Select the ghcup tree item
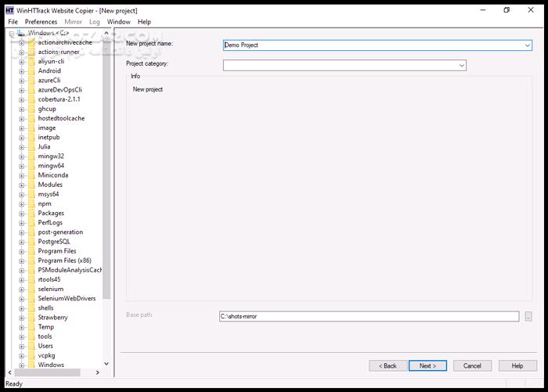The height and width of the screenshot is (392, 548). [x=47, y=109]
